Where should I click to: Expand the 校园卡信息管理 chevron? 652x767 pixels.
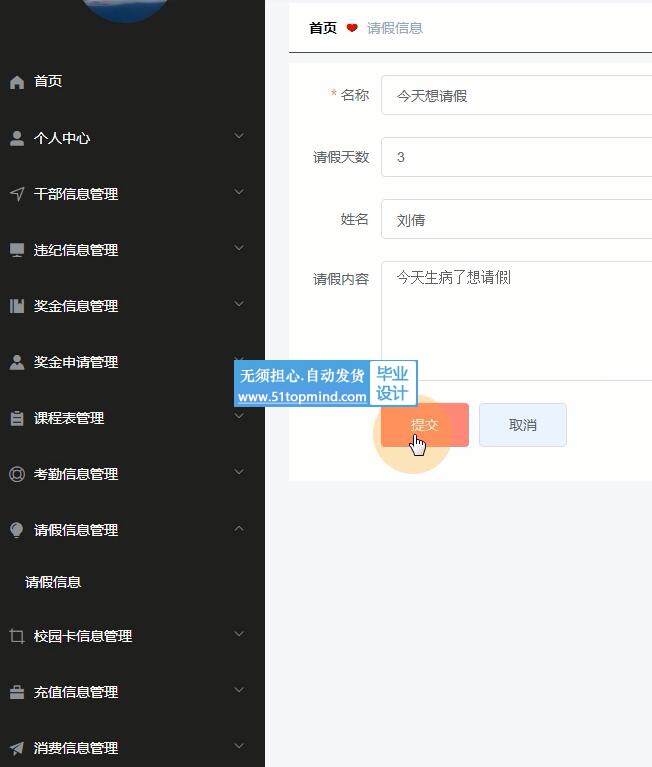coord(238,634)
